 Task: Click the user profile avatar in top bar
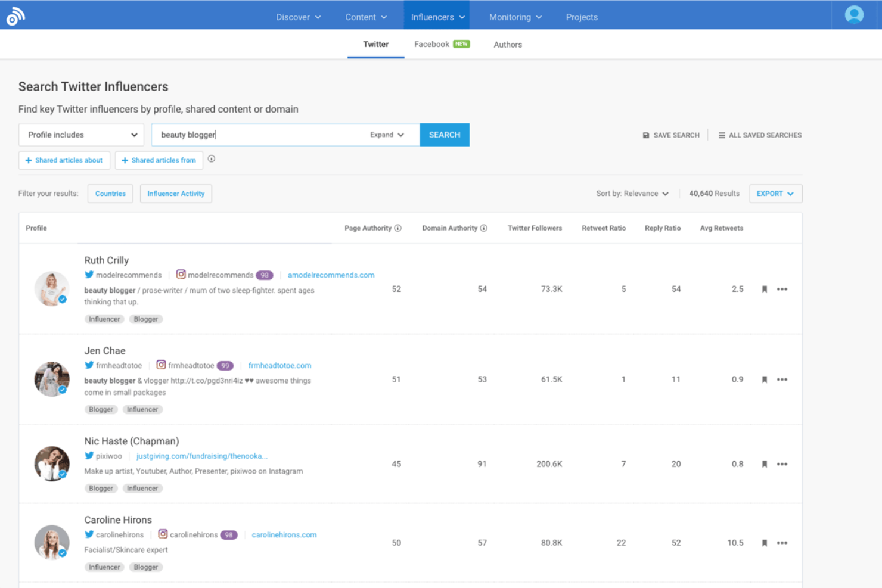(855, 14)
